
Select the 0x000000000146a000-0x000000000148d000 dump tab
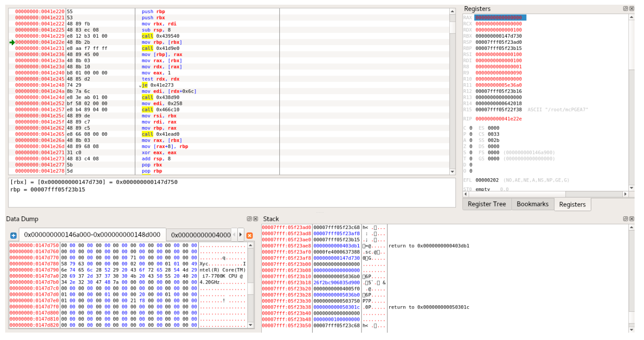point(92,235)
